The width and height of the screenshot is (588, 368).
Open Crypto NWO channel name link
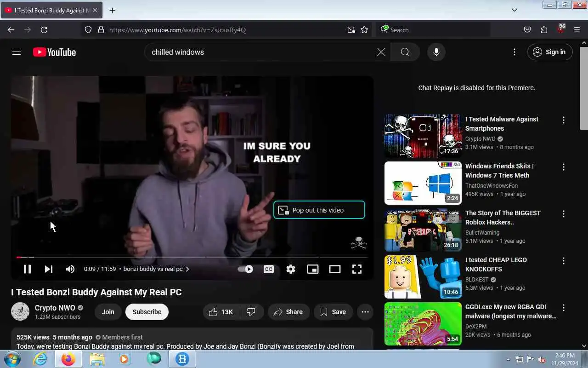coord(55,308)
